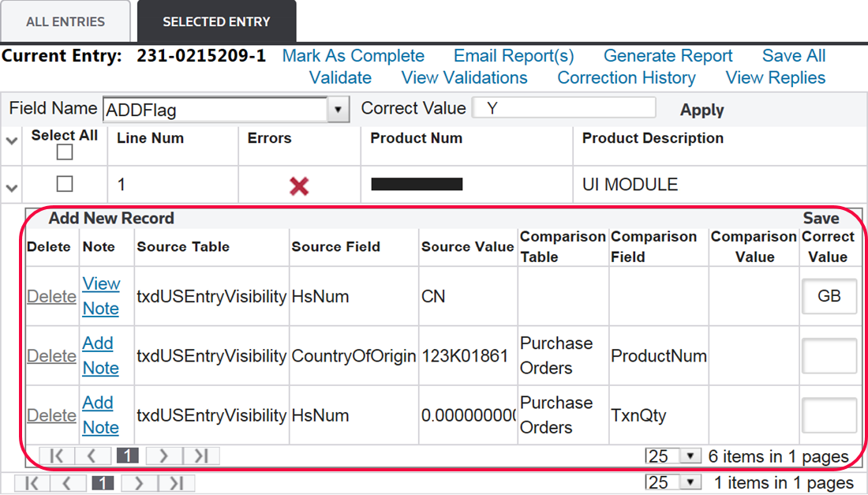
Task: Open View Note for HsNum CN row
Action: tap(101, 296)
